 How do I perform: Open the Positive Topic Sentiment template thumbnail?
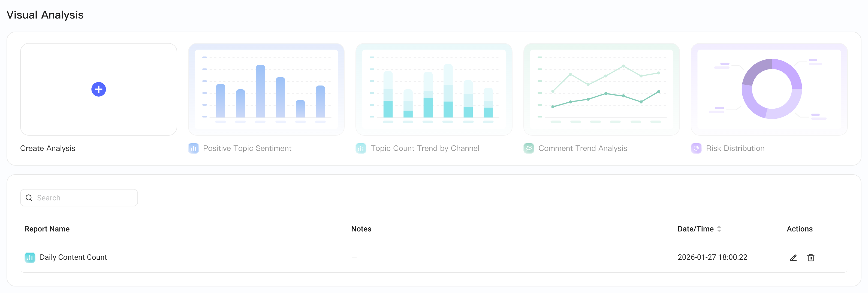pyautogui.click(x=266, y=89)
